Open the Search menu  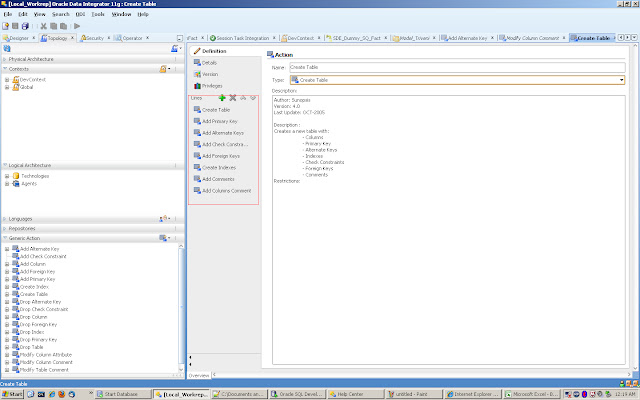point(61,14)
